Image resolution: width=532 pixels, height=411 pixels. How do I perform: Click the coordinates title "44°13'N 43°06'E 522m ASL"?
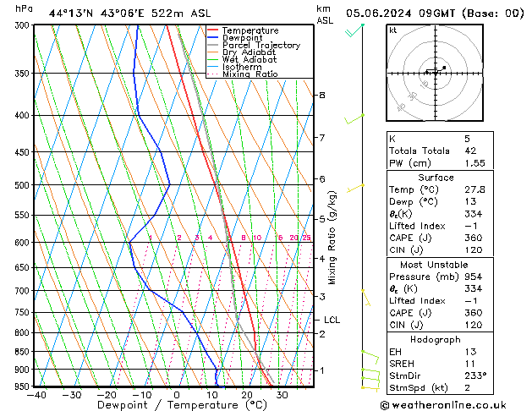pos(129,14)
